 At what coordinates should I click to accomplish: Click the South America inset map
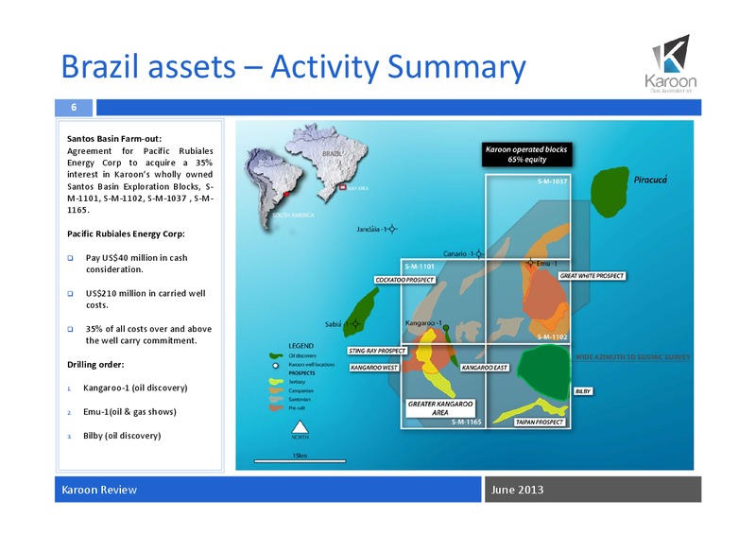(x=272, y=189)
